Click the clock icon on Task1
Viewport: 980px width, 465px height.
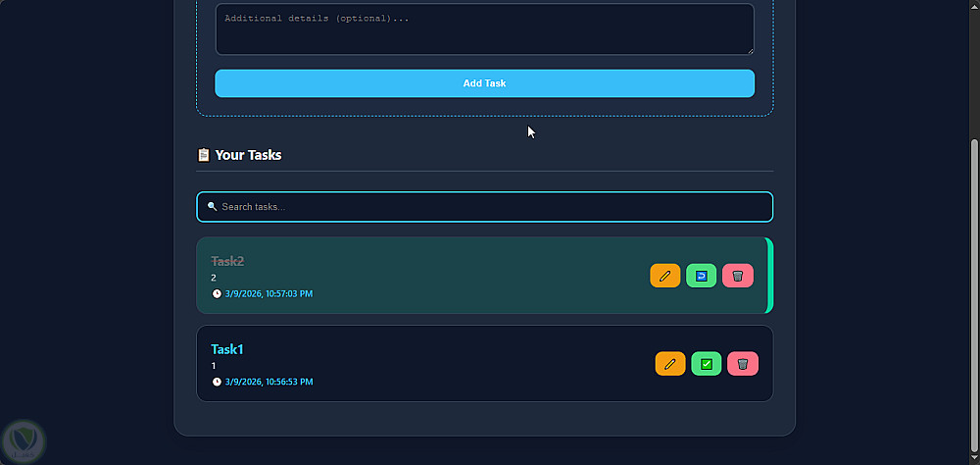[217, 382]
